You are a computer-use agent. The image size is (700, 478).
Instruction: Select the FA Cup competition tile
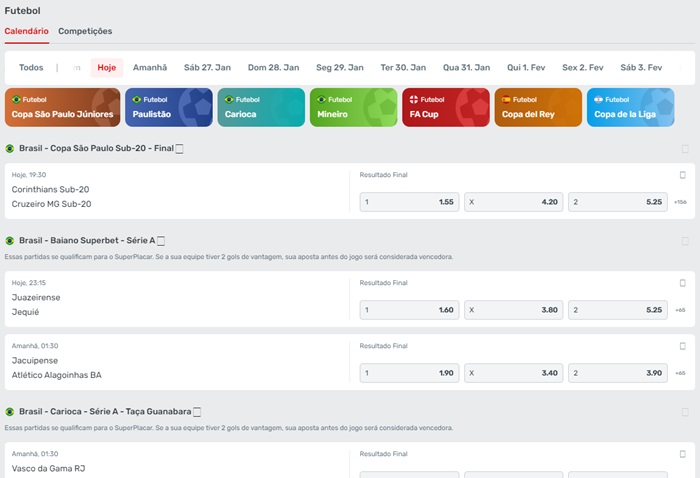(x=446, y=108)
